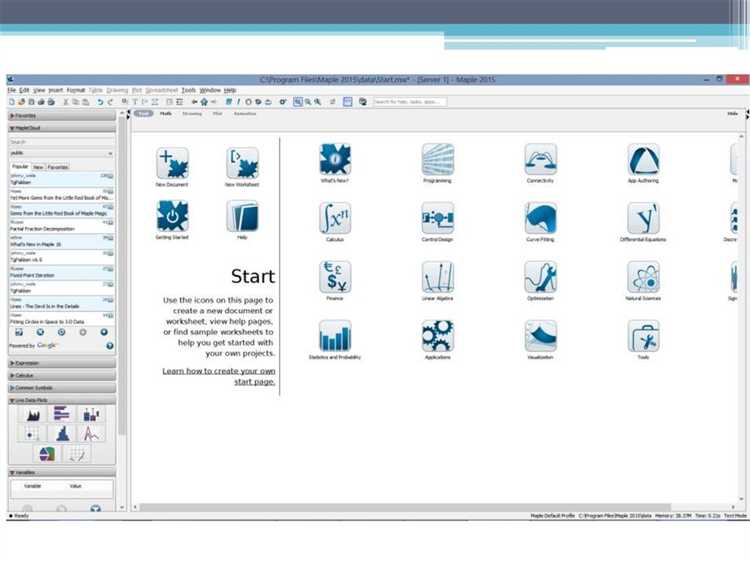Insert a scatter plot from Live Data Plots

tap(77, 454)
